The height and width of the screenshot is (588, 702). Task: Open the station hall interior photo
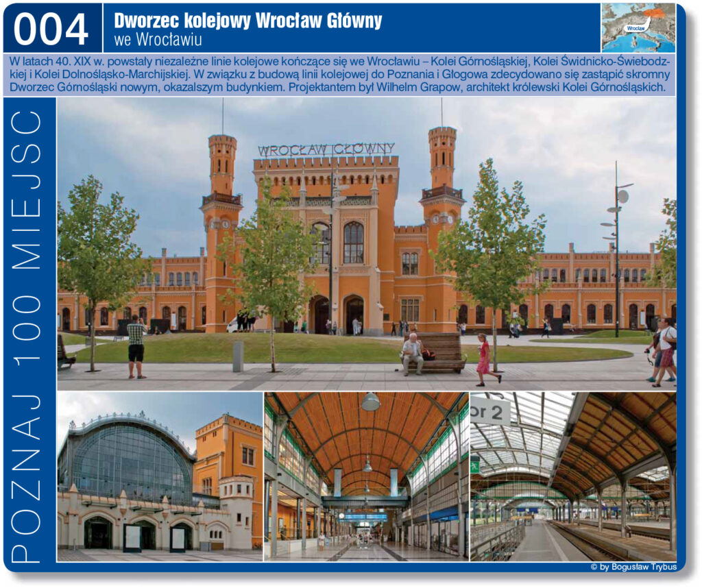(366, 476)
